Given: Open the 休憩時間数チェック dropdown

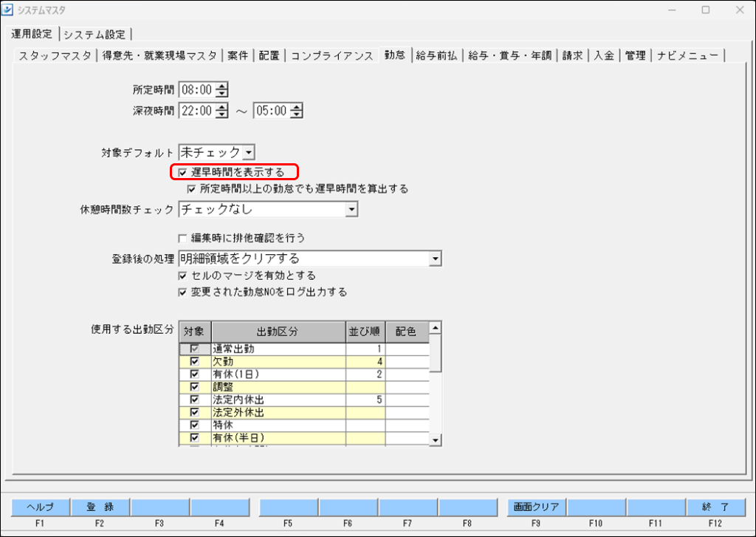Looking at the screenshot, I should 351,209.
